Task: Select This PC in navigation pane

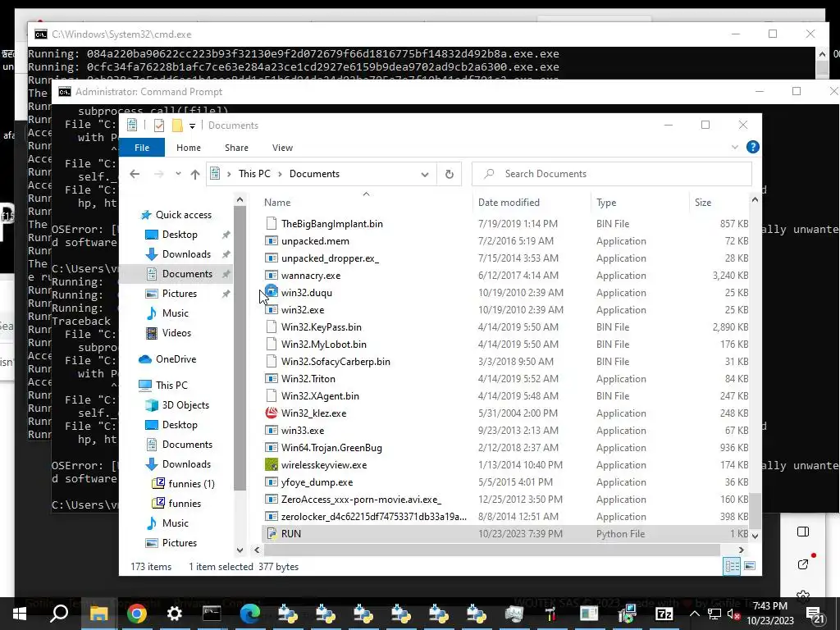Action: coord(171,386)
